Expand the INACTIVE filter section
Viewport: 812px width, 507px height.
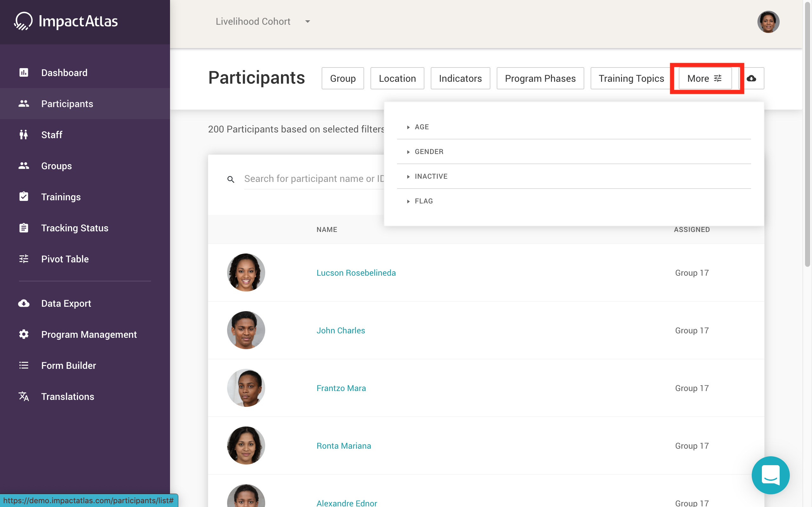(x=430, y=176)
